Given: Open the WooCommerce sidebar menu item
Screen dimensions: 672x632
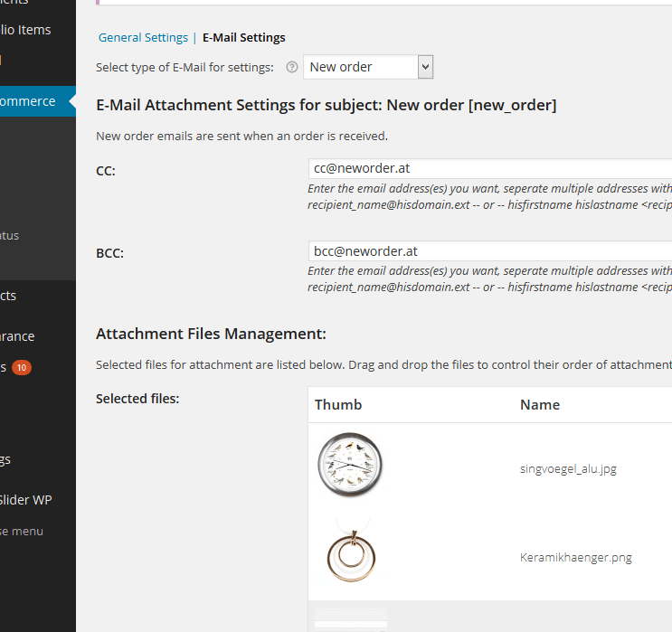Looking at the screenshot, I should [x=38, y=101].
